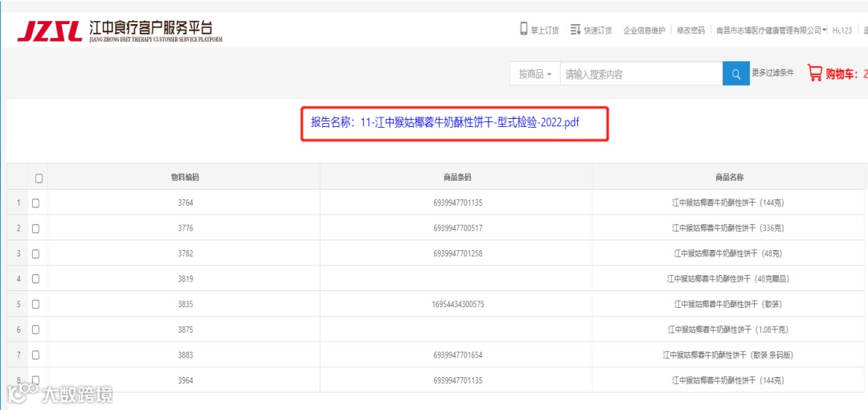Open 修改密码 page
868x410 pixels.
tap(691, 31)
